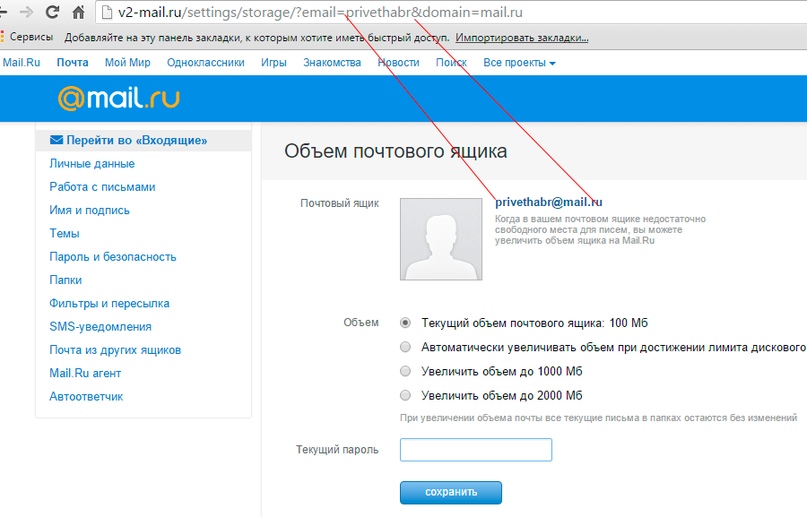Go to «Перейти во Входящие»
Viewport: 807px width, 517px height.
click(x=137, y=140)
